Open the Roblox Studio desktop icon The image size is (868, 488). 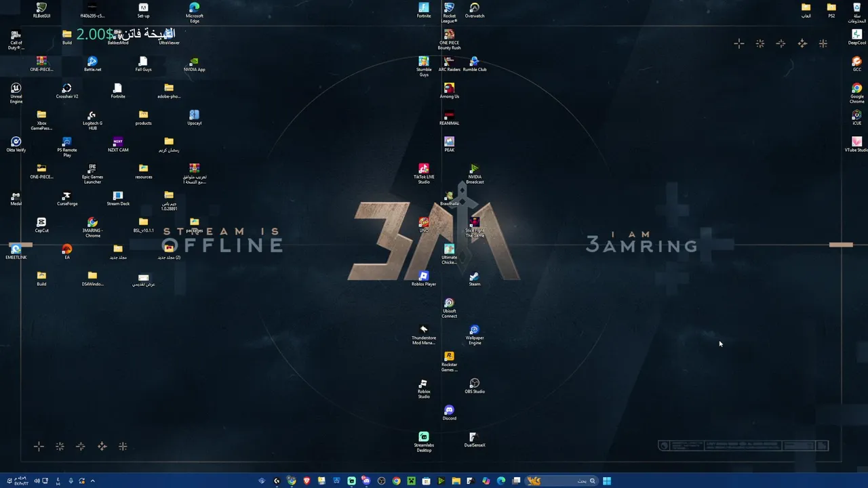click(x=424, y=388)
